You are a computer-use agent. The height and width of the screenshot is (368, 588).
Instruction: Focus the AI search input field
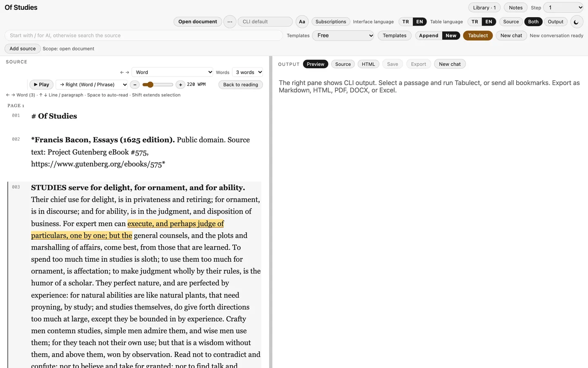coord(143,36)
